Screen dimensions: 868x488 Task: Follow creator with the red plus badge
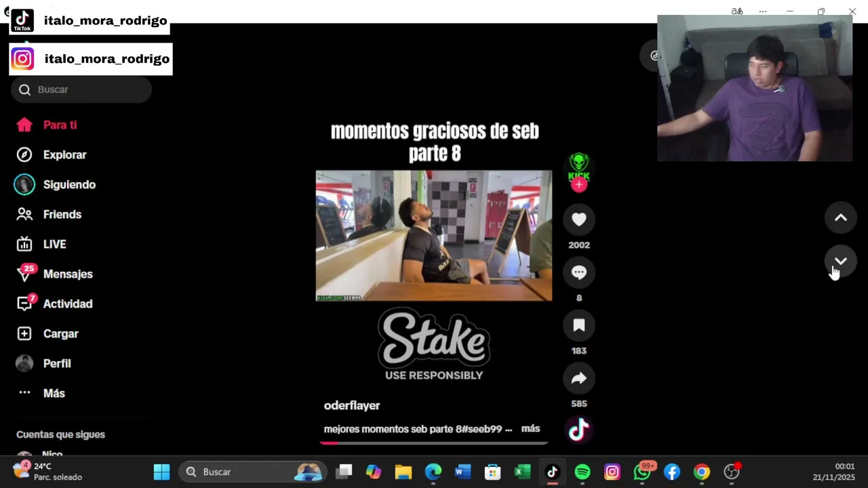579,184
